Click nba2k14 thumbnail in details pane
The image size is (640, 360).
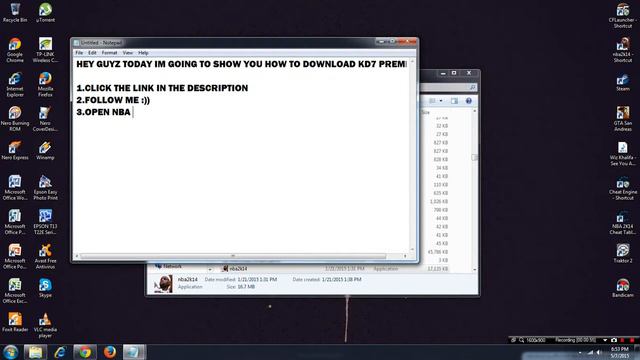[163, 284]
